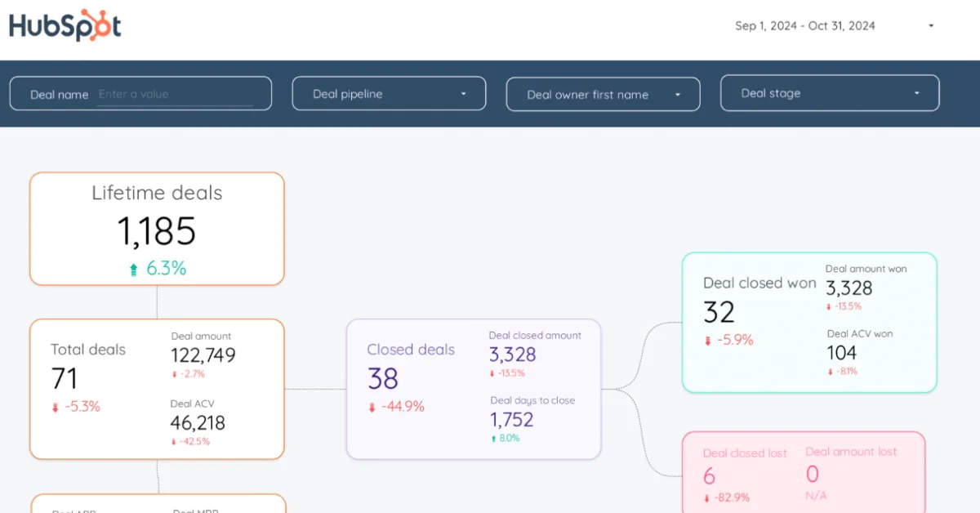The width and height of the screenshot is (980, 513).
Task: Select the pink Deal closed lost card
Action: tap(804, 474)
